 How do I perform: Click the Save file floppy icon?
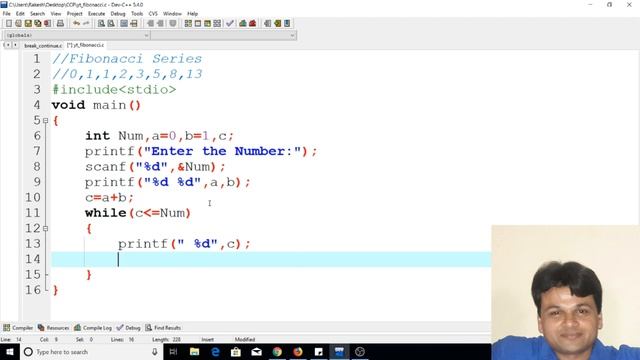coord(28,24)
